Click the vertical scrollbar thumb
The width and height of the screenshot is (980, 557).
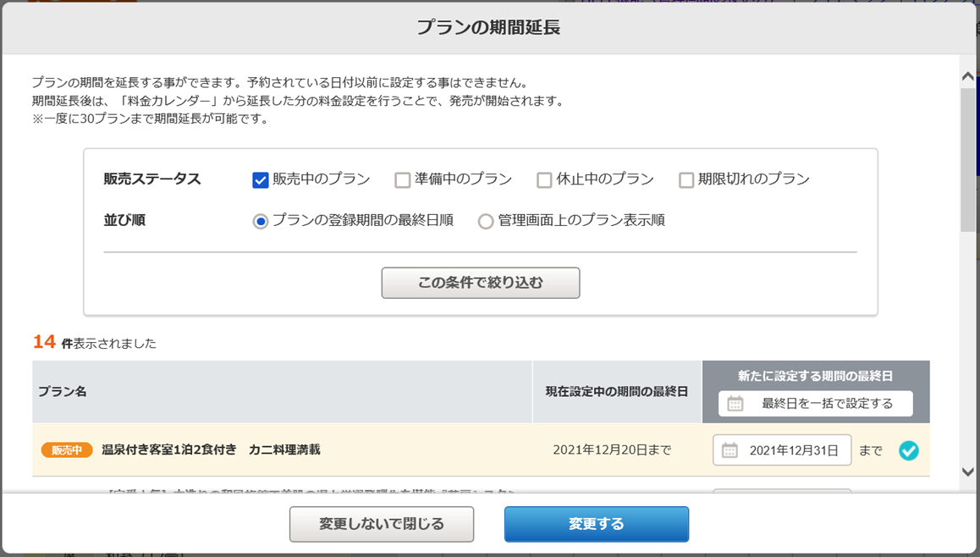coord(968,159)
